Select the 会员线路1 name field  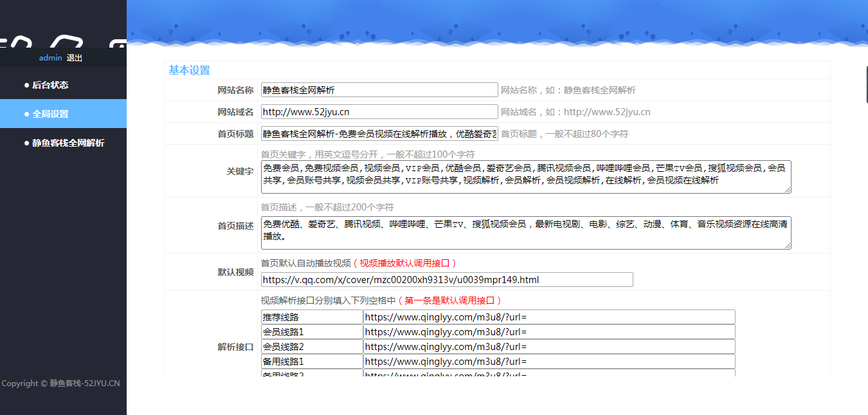click(312, 332)
